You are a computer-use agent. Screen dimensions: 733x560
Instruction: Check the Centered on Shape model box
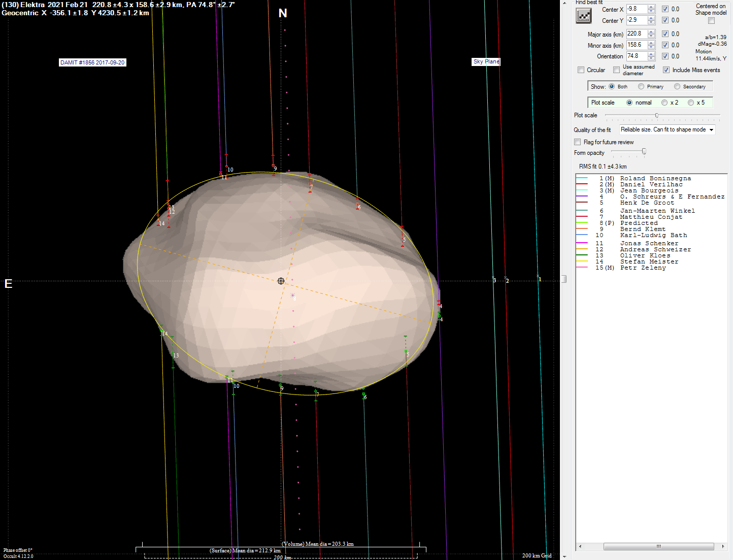tap(711, 20)
